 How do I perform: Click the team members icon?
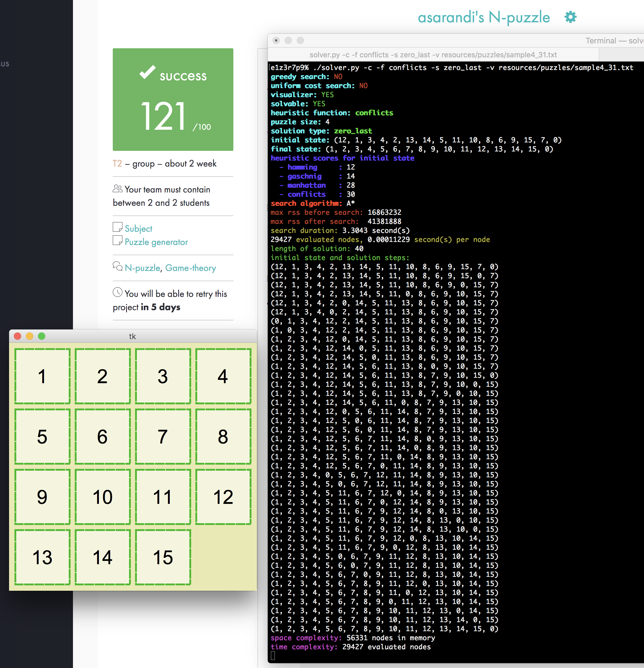point(118,189)
